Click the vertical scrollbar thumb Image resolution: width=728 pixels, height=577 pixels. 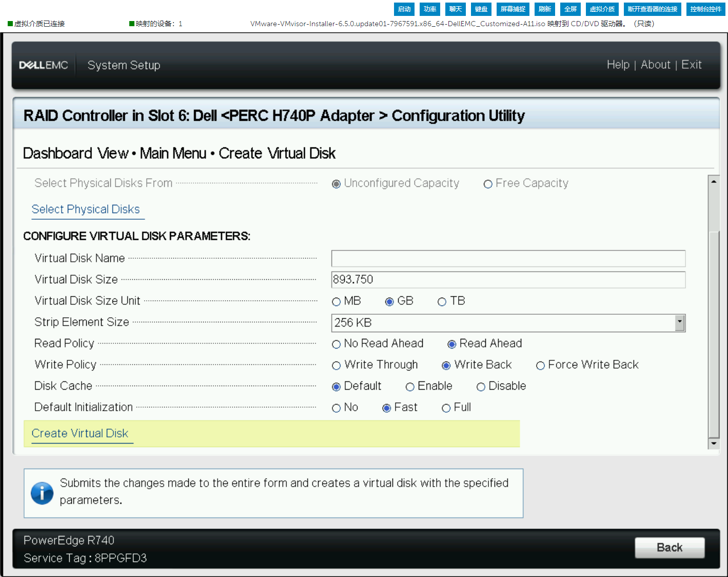(714, 334)
